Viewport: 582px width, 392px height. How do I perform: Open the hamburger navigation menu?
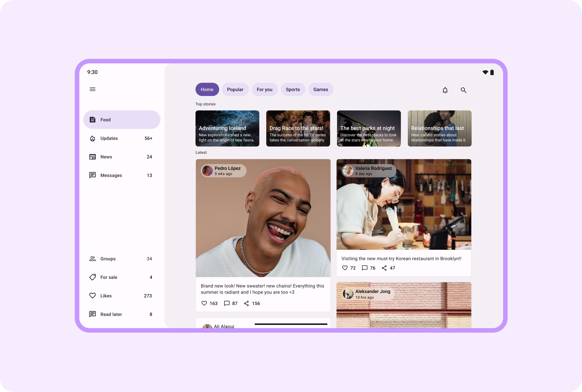click(92, 89)
